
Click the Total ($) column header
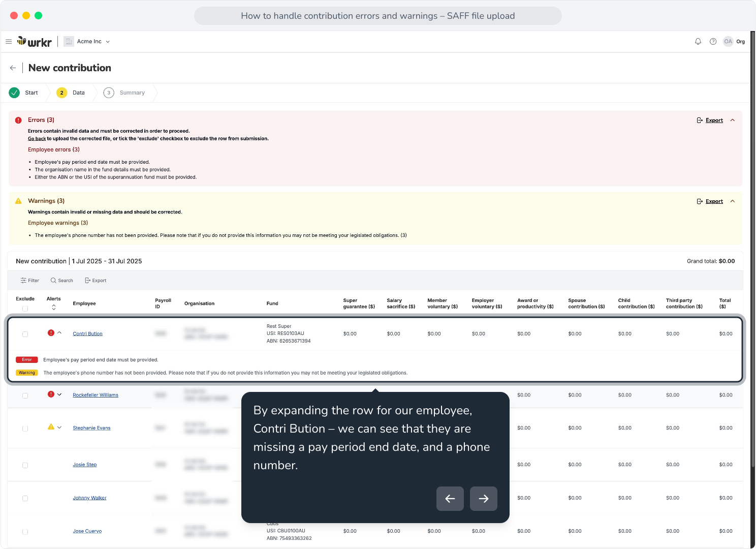[x=725, y=303]
